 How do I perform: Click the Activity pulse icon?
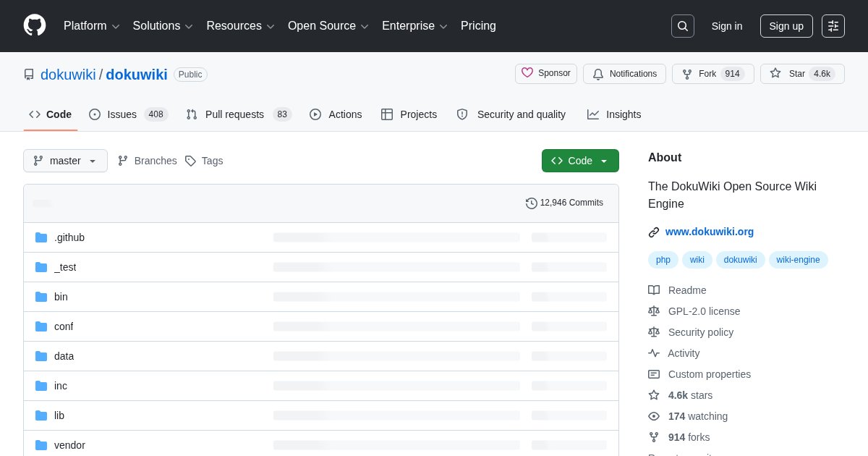(654, 353)
